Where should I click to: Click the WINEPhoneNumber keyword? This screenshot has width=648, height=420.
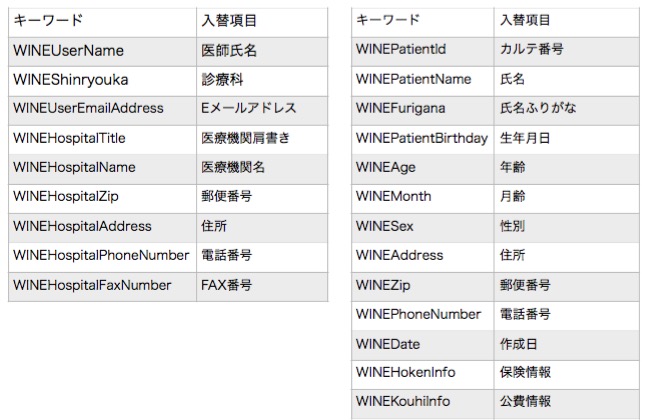418,315
